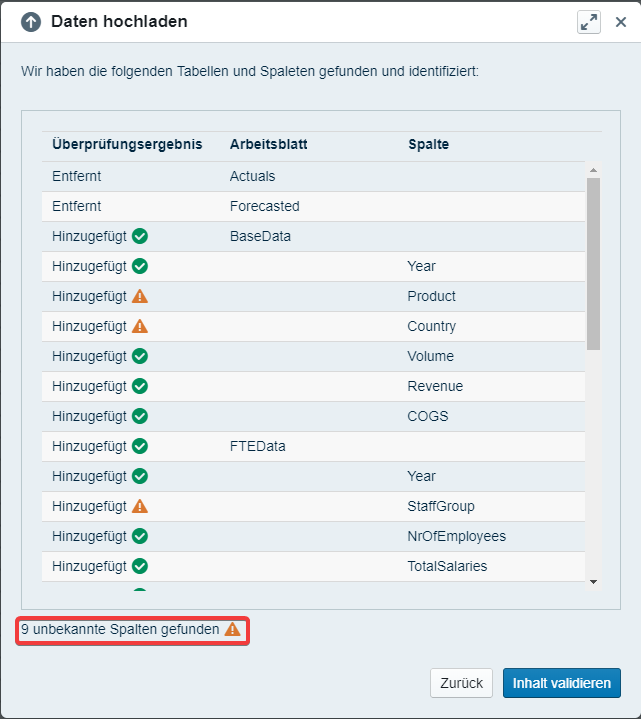641x719 pixels.
Task: Click warning icon in the StaffGroup row
Action: coord(140,506)
